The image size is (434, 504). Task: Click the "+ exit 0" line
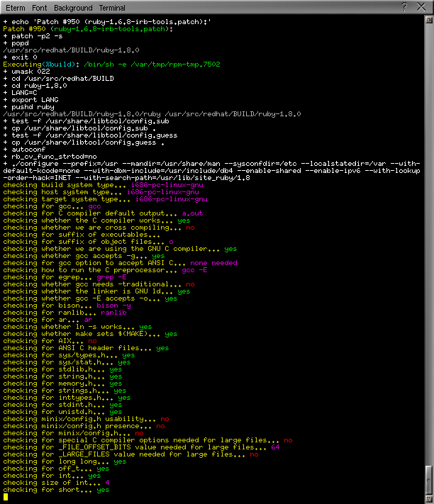21,57
